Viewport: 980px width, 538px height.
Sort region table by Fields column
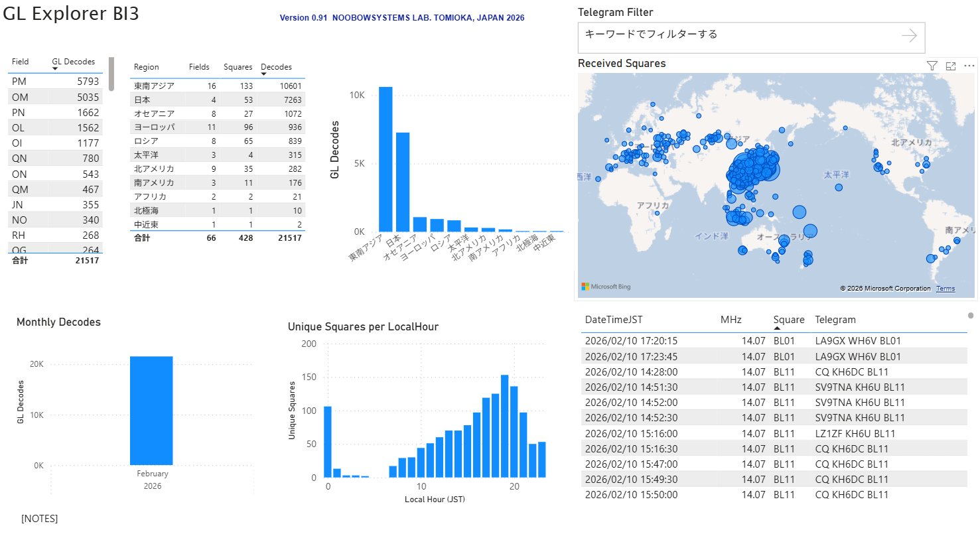(199, 67)
